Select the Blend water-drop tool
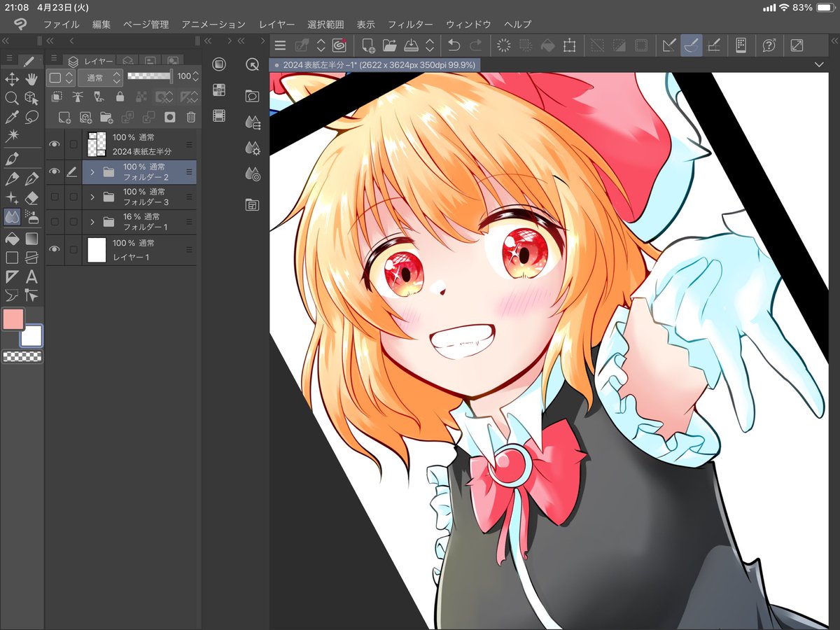 pyautogui.click(x=11, y=217)
